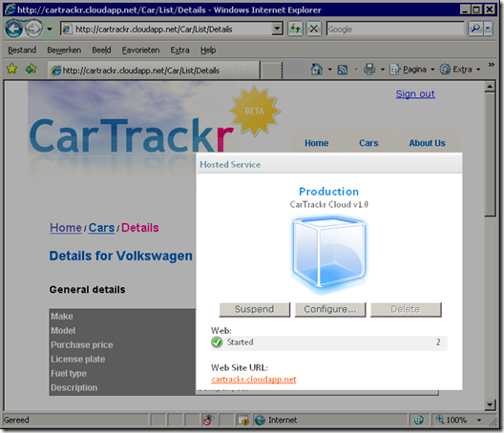The image size is (504, 433).
Task: Open the Bestand menu
Action: [x=22, y=51]
